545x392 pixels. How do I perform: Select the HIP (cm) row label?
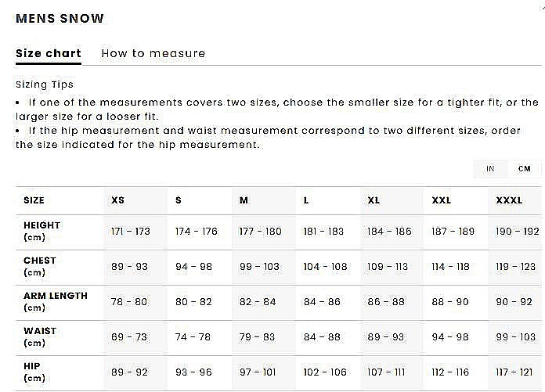pos(34,372)
